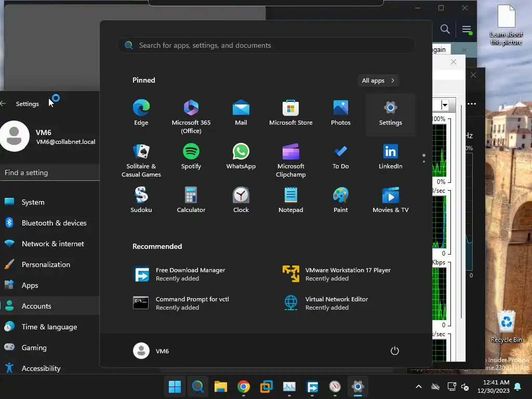Open WhatsApp pinned app
This screenshot has height=399, width=532.
[x=241, y=156]
